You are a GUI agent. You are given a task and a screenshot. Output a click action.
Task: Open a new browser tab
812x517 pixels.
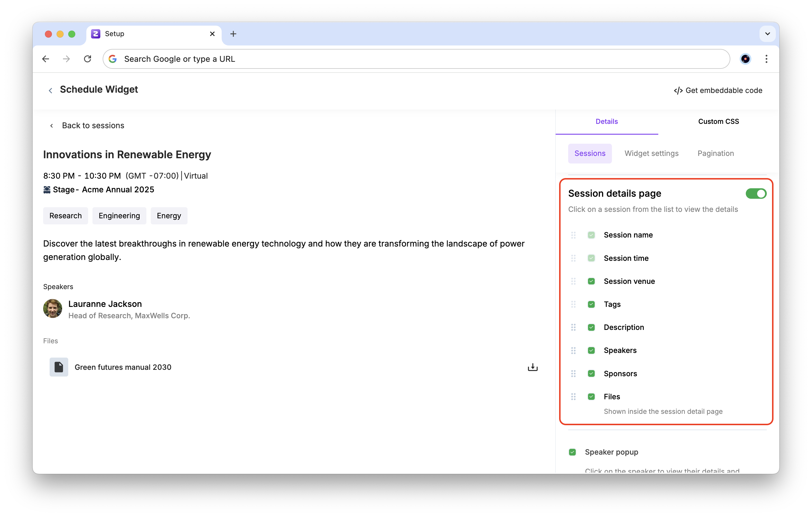[x=233, y=34]
